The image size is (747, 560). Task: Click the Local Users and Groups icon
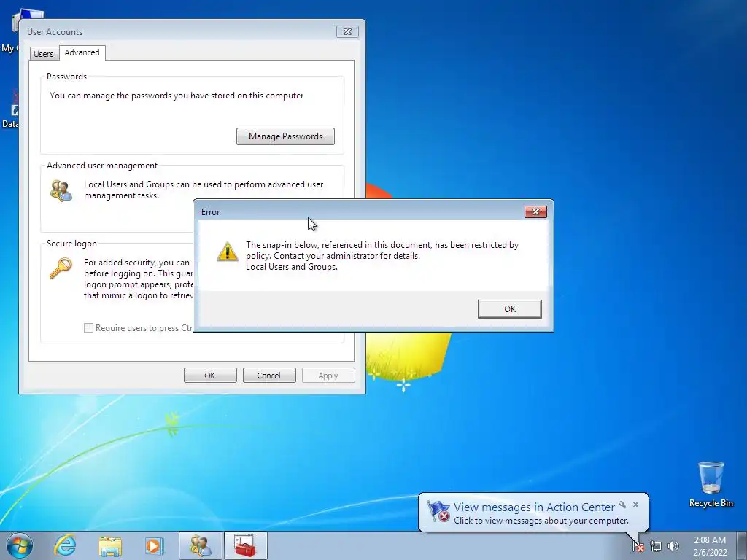pyautogui.click(x=61, y=190)
